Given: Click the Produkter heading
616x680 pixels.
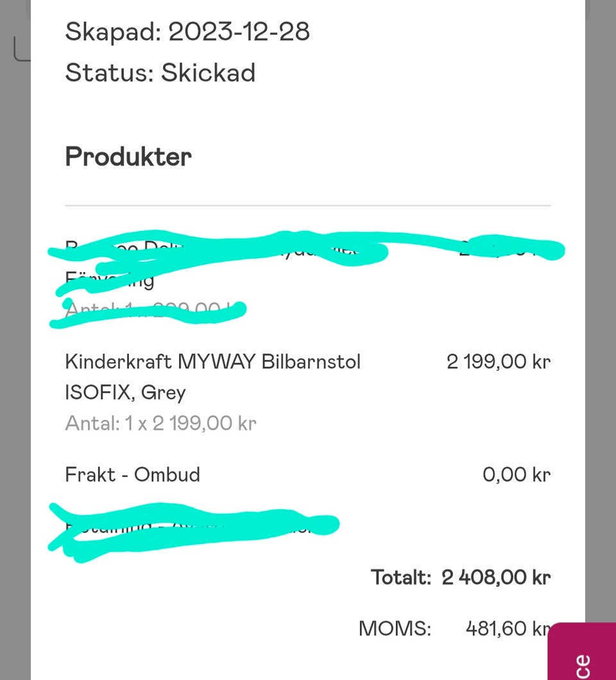Looking at the screenshot, I should 128,157.
